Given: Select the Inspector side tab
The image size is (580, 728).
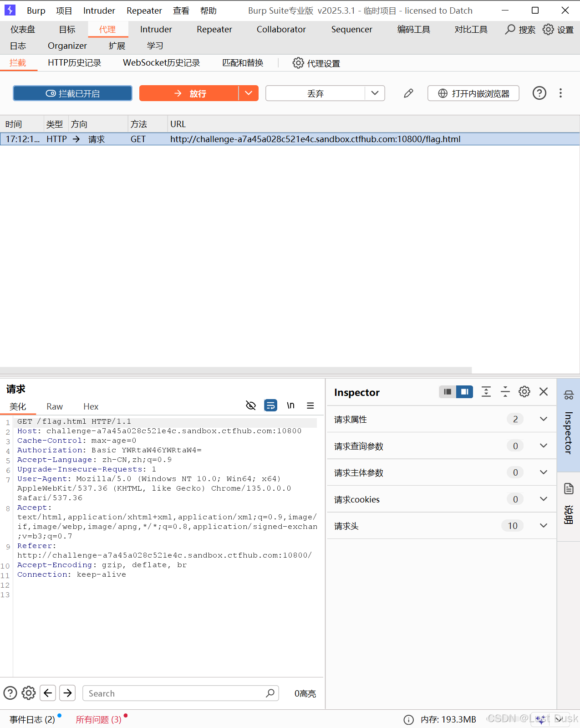Looking at the screenshot, I should pos(569,425).
